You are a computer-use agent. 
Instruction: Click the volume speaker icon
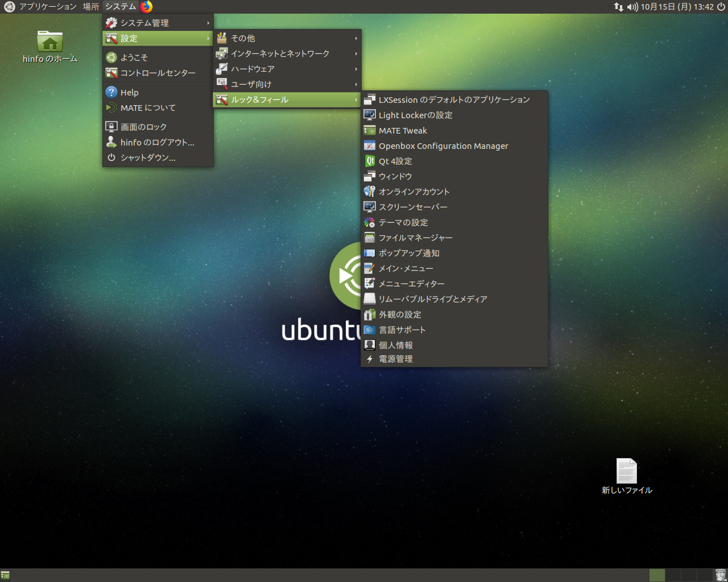click(632, 7)
